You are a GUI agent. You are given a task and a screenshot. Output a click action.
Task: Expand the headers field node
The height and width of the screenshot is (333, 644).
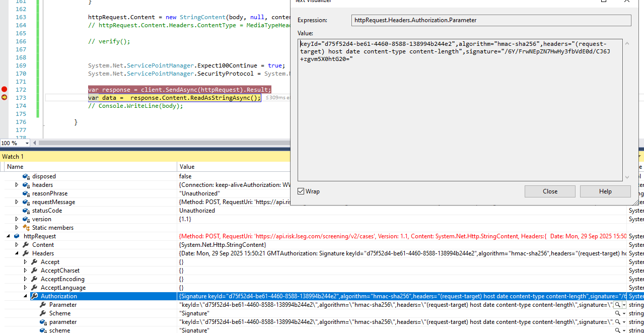[x=18, y=185]
